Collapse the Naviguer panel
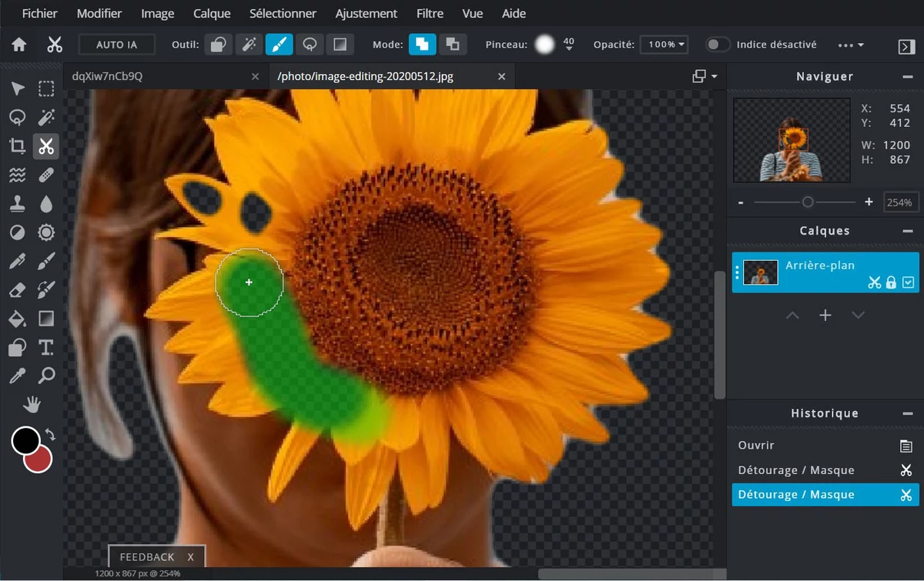 [908, 77]
